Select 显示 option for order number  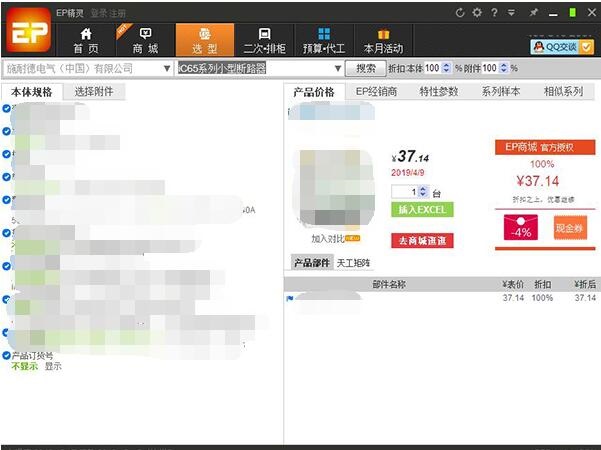tap(53, 366)
